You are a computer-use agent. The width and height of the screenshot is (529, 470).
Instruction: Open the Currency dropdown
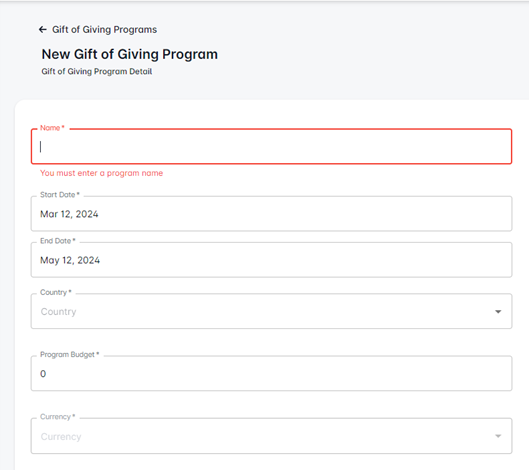pos(271,436)
